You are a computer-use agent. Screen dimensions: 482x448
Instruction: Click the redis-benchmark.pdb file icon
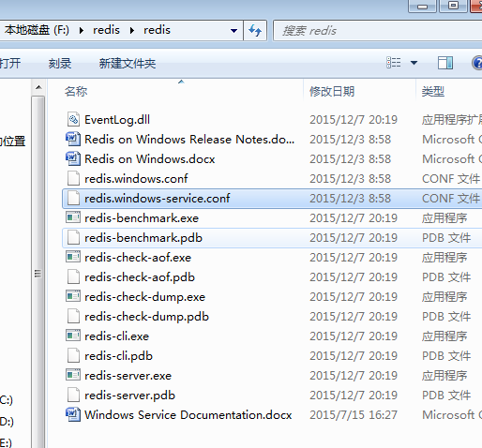(x=73, y=237)
